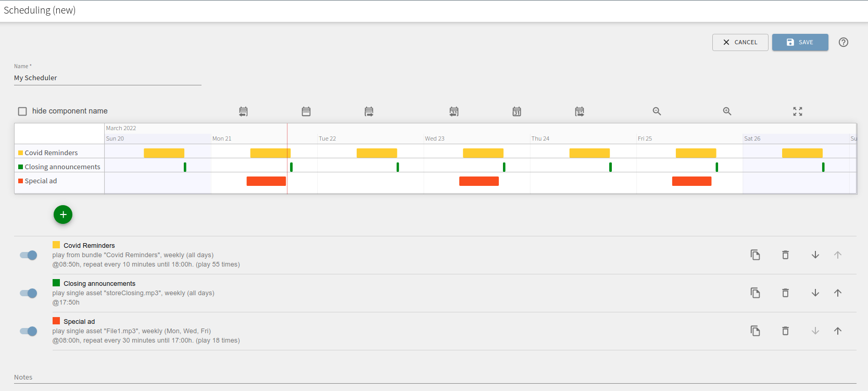Disable the Covid Reminders toggle switch

(x=29, y=255)
